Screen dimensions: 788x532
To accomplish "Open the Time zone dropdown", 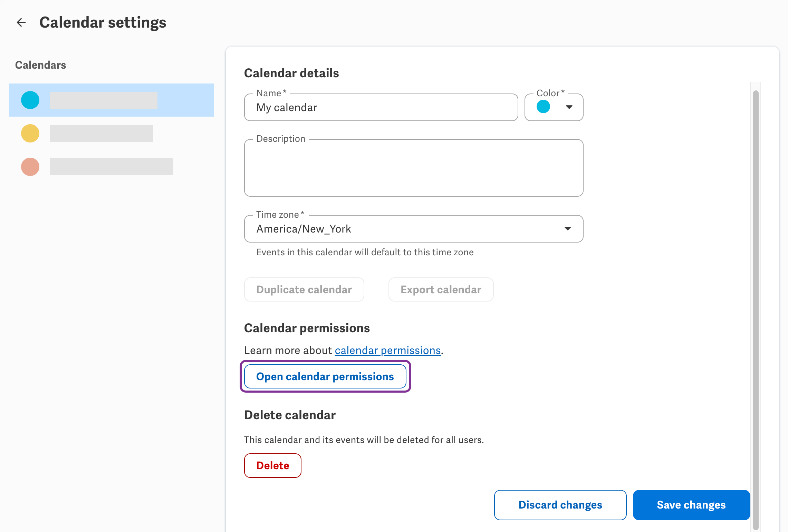I will click(x=414, y=229).
